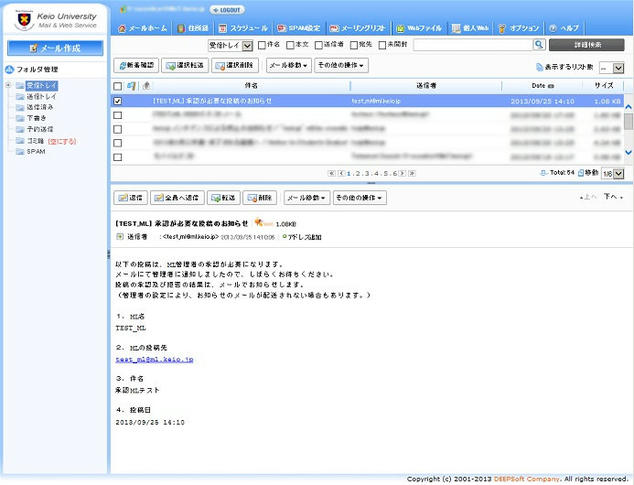This screenshot has width=634, height=485.
Task: Enable the 本文 search checkbox
Action: point(291,45)
